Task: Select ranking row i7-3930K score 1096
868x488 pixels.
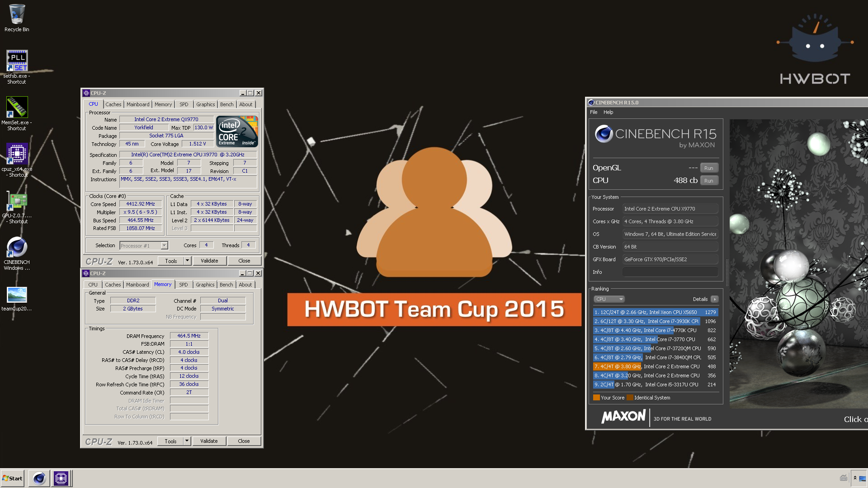Action: 655,321
